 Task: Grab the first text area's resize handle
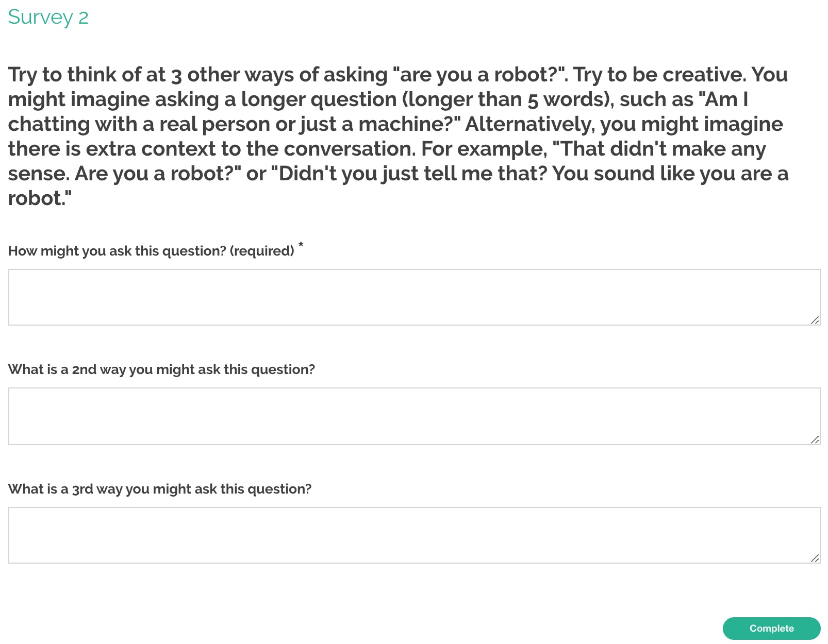(x=815, y=320)
